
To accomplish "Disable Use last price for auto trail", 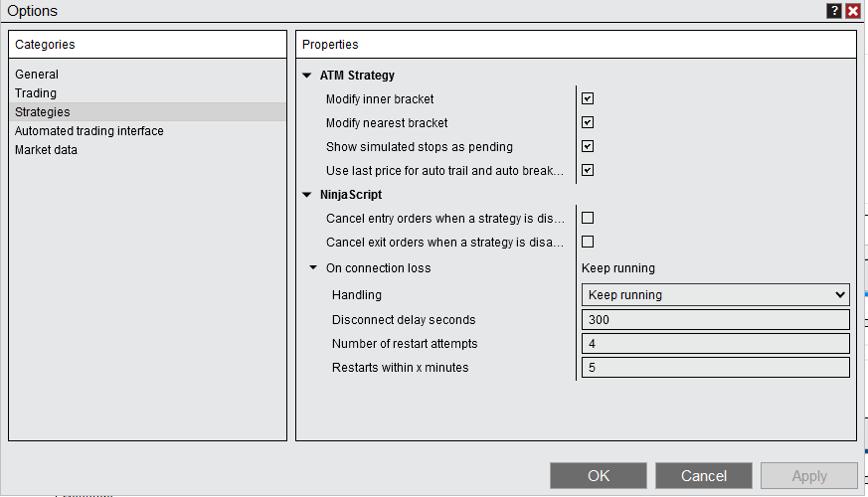I will [588, 170].
